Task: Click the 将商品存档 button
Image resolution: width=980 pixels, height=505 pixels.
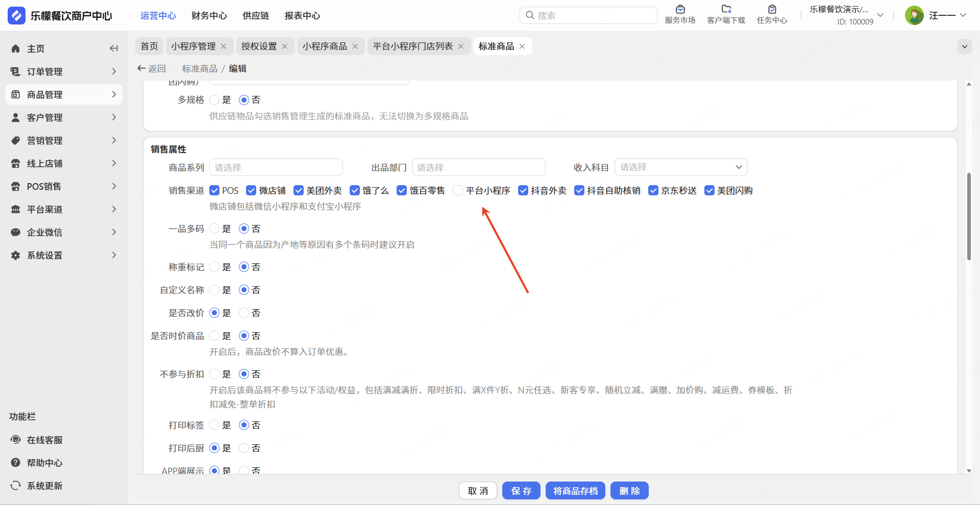Action: [x=575, y=491]
